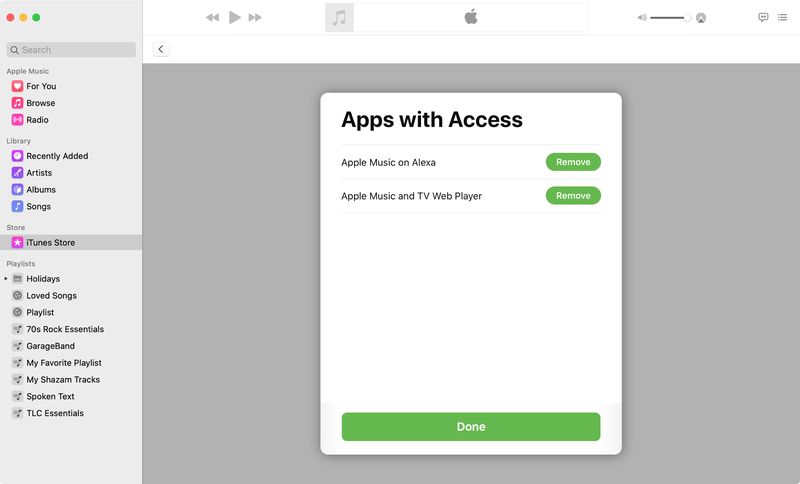
Task: Click the green fullscreen window button
Action: click(x=36, y=18)
